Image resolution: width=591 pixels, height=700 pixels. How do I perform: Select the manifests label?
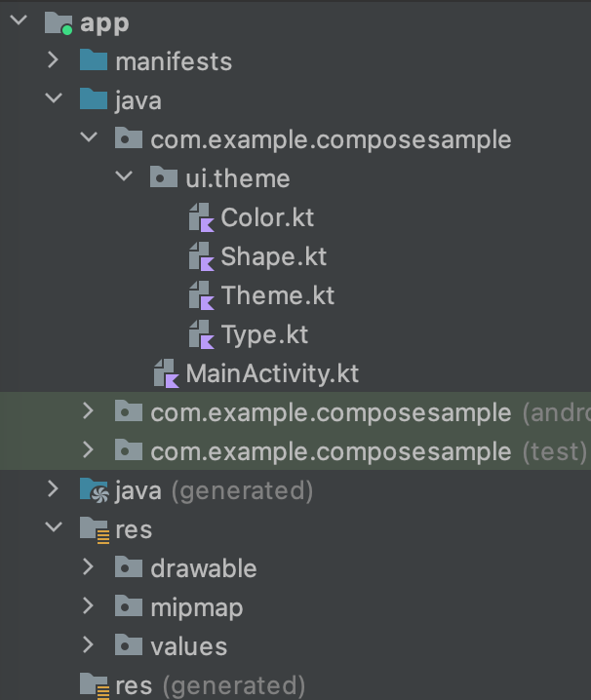[174, 61]
